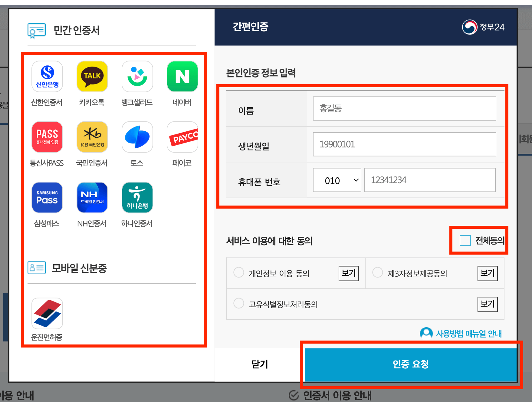This screenshot has width=532, height=402.
Task: Click 보기 for 고유식별정보처리동의
Action: (488, 304)
